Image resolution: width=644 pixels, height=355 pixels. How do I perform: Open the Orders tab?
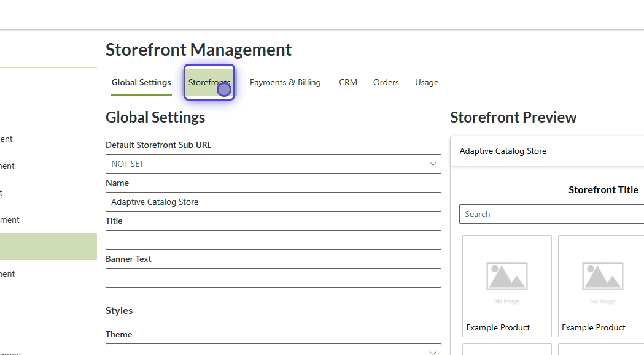386,82
